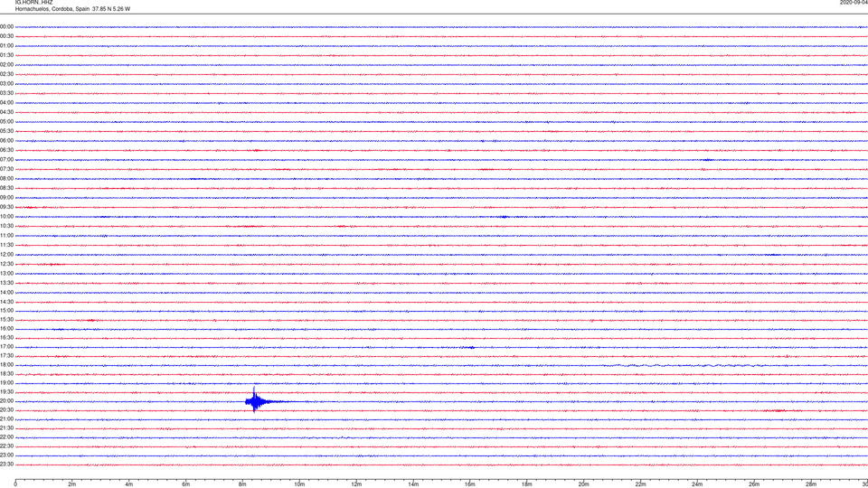Click the '14m' axis tick label
Viewport: 868px width, 488px height.
413,484
